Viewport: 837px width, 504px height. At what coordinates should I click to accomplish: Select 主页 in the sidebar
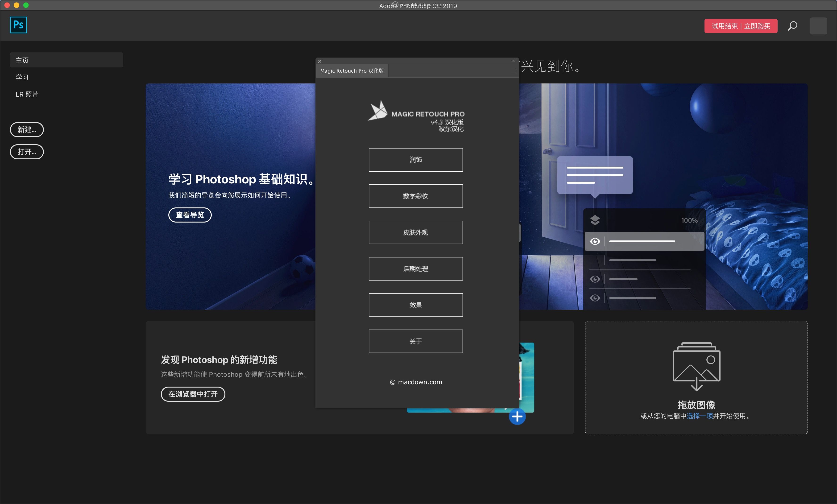(66, 60)
